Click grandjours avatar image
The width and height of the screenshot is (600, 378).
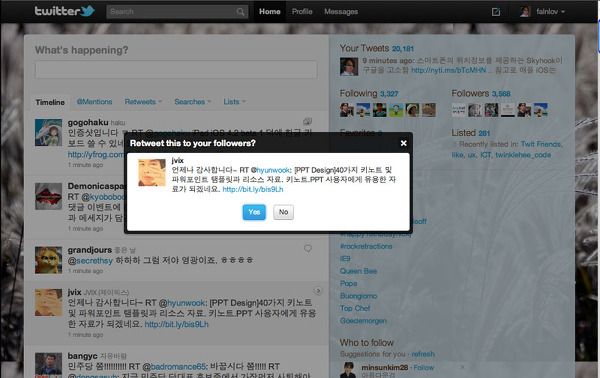pyautogui.click(x=48, y=260)
